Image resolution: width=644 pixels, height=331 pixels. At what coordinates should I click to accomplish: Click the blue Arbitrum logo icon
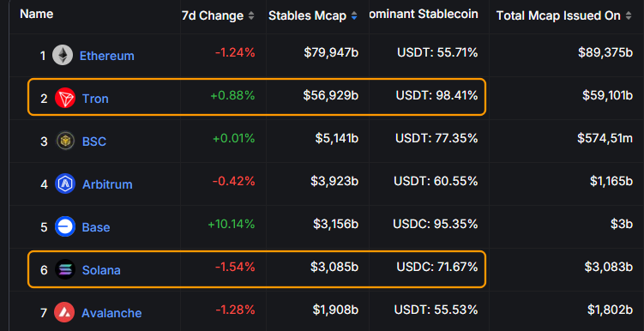[65, 184]
